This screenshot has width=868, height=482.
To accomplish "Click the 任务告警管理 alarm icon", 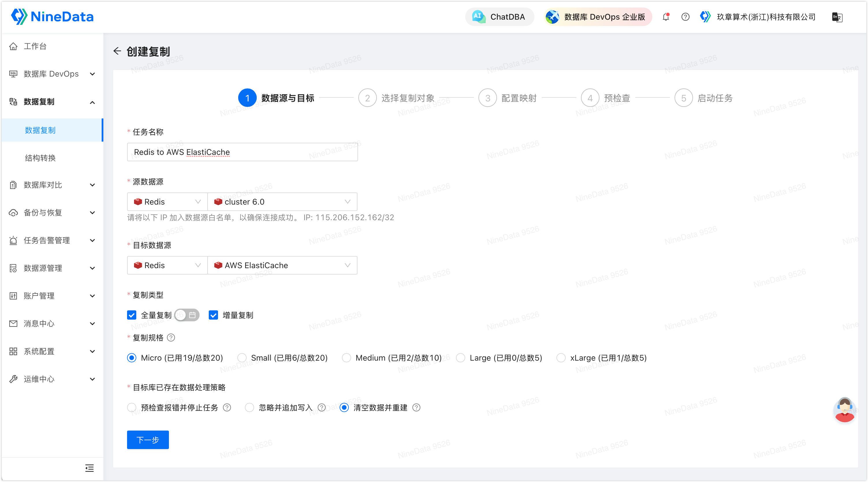I will tap(13, 240).
